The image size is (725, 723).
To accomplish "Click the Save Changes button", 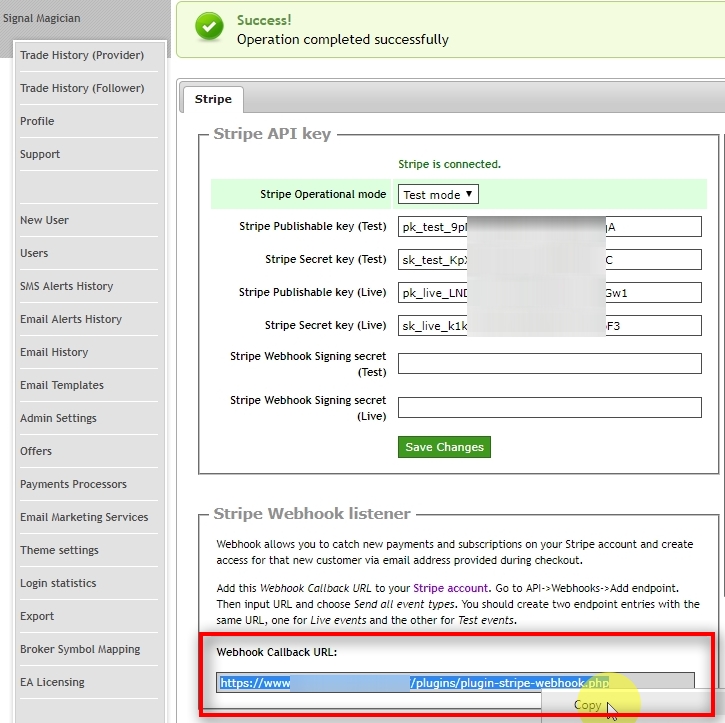I will point(444,447).
